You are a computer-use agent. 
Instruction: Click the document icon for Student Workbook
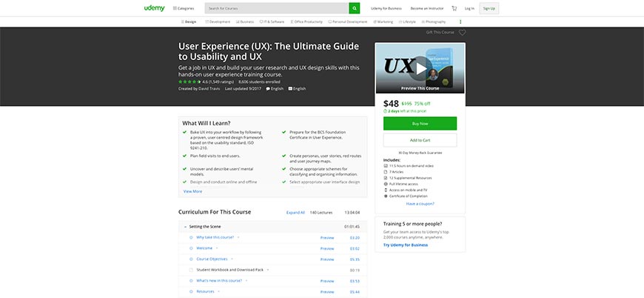click(x=191, y=270)
